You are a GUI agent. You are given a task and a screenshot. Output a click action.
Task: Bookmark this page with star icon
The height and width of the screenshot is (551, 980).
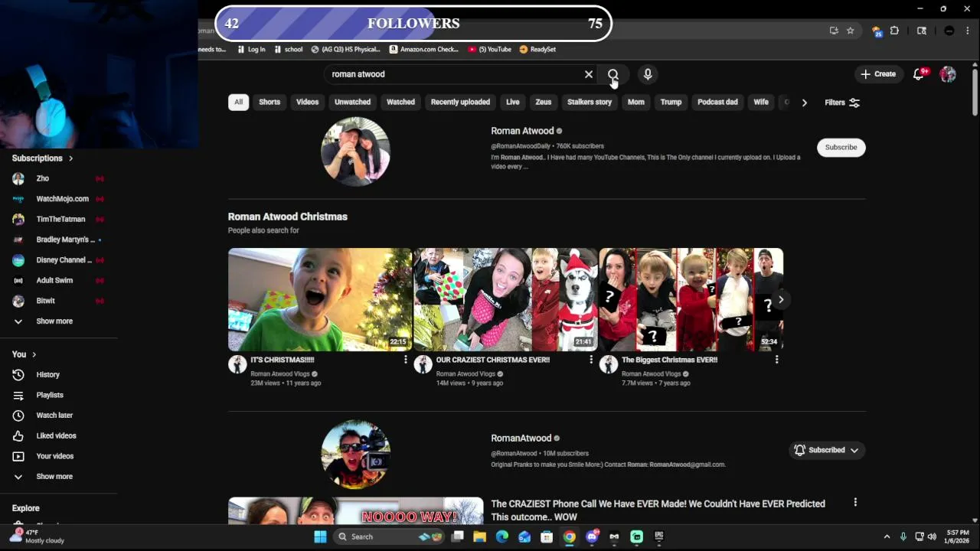pos(850,31)
